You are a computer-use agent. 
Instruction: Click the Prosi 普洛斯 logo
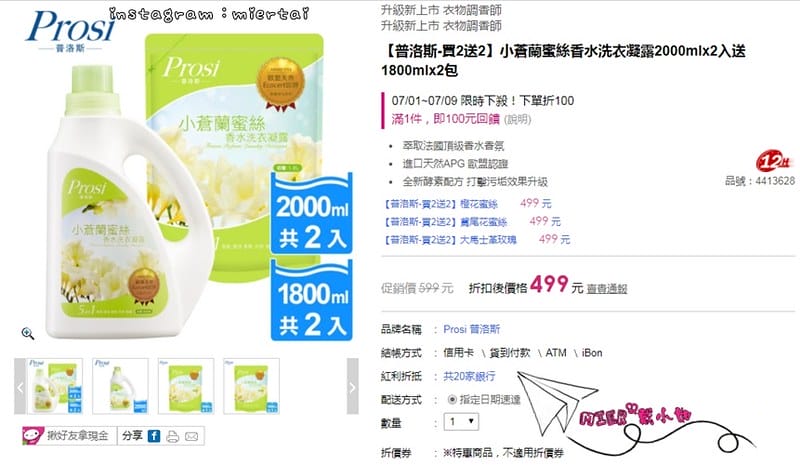(x=71, y=31)
